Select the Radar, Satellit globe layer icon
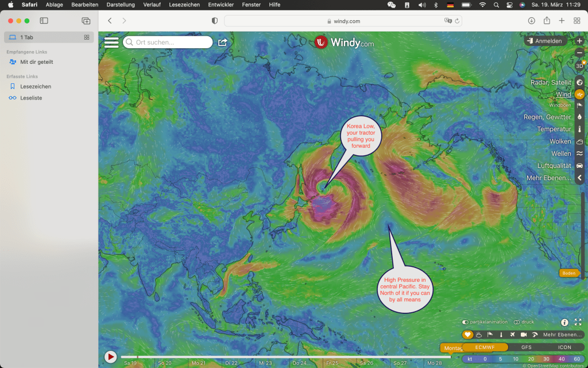 (579, 83)
